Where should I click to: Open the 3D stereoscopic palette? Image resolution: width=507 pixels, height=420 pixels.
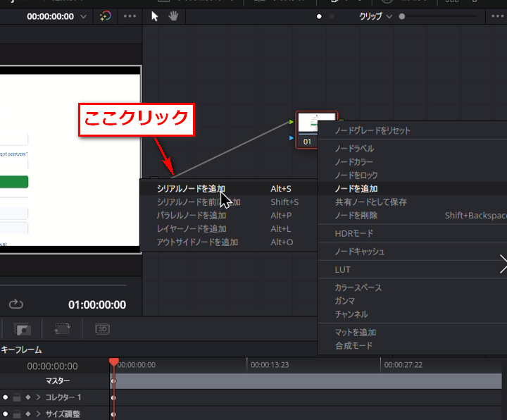point(102,329)
